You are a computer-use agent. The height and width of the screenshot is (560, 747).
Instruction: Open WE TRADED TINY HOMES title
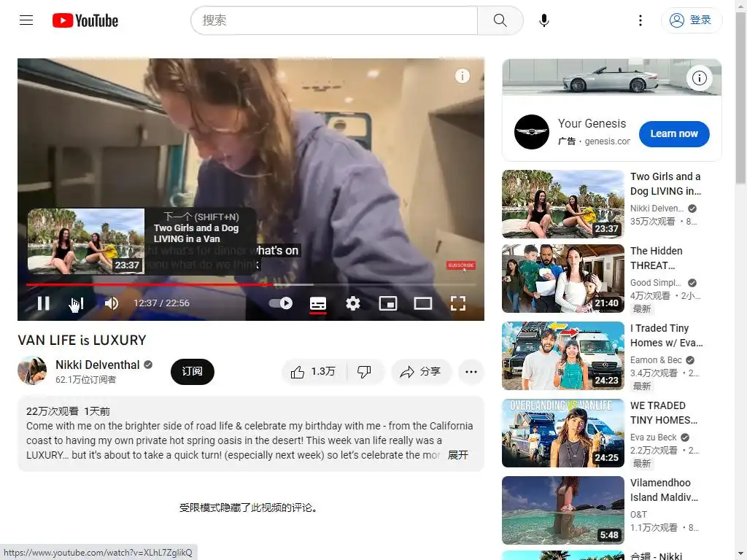[x=664, y=413]
